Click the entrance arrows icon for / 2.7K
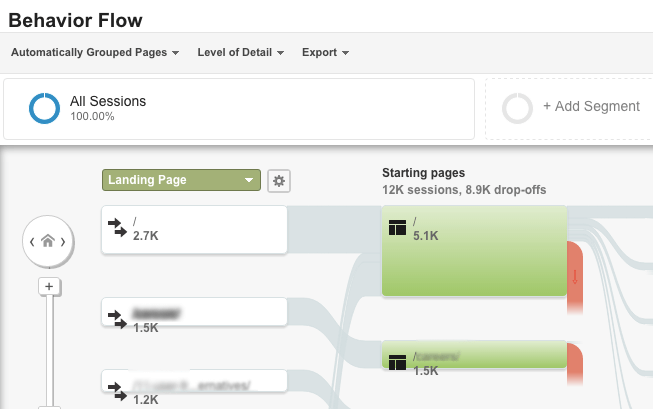The height and width of the screenshot is (409, 653). 117,227
